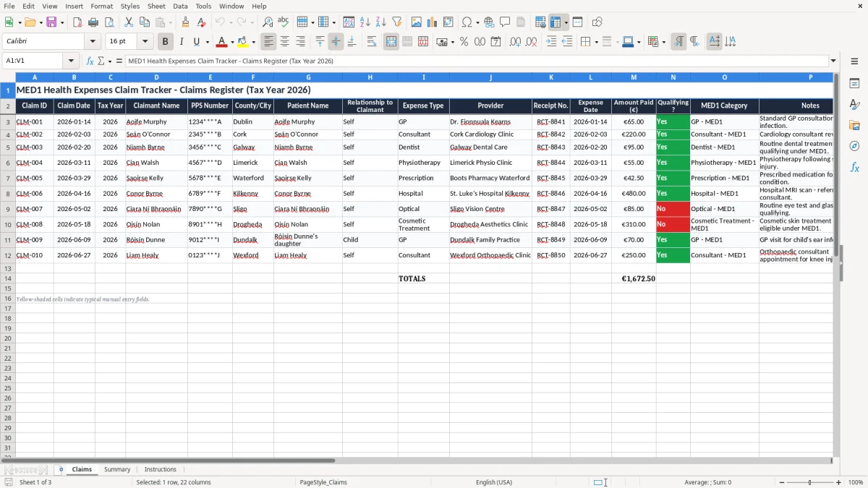Image resolution: width=868 pixels, height=488 pixels.
Task: Open sidebar Properties panel
Action: click(854, 84)
